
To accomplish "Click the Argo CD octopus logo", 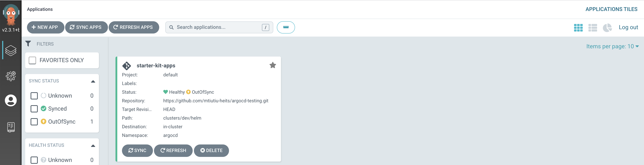I will (11, 15).
